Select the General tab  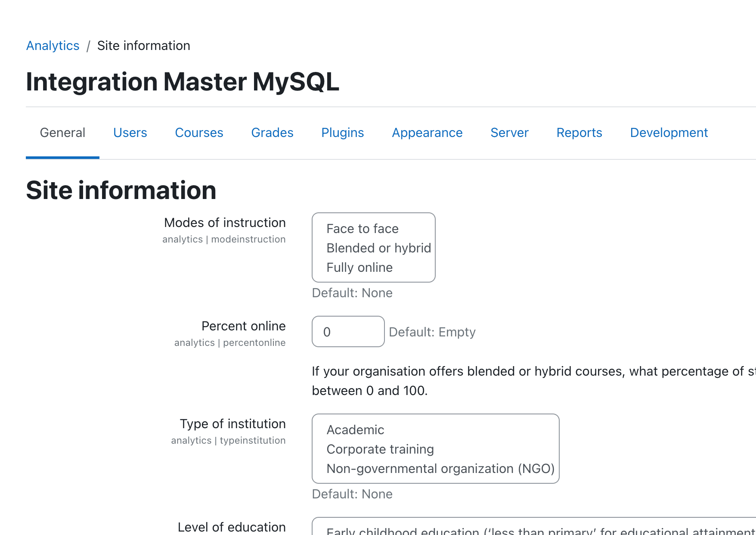(62, 133)
